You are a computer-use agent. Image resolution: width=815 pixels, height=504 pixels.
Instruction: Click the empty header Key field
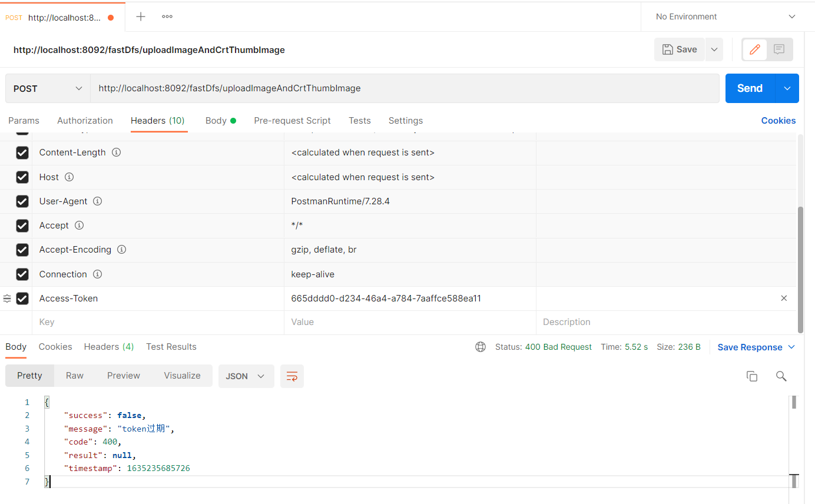158,323
